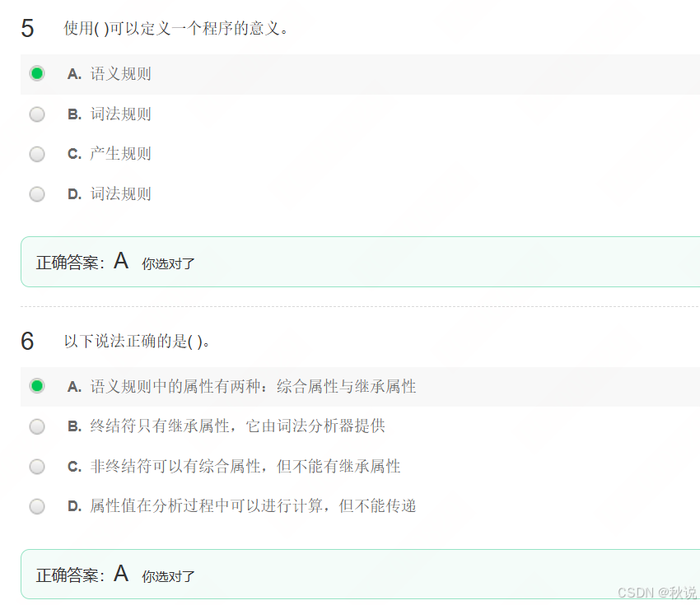Click the option D text 词法规则
Image resolution: width=700 pixels, height=605 pixels.
coord(120,194)
